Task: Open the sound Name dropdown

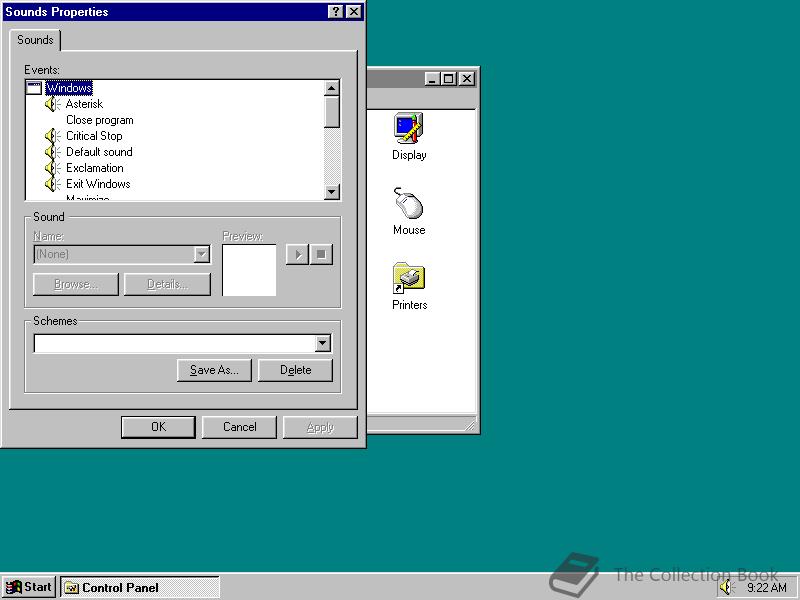Action: pyautogui.click(x=202, y=254)
